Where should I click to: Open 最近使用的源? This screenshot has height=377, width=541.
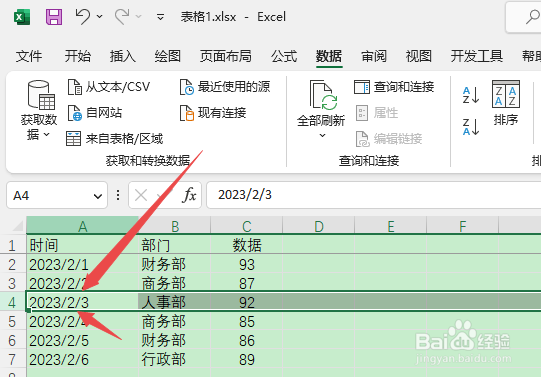[225, 87]
